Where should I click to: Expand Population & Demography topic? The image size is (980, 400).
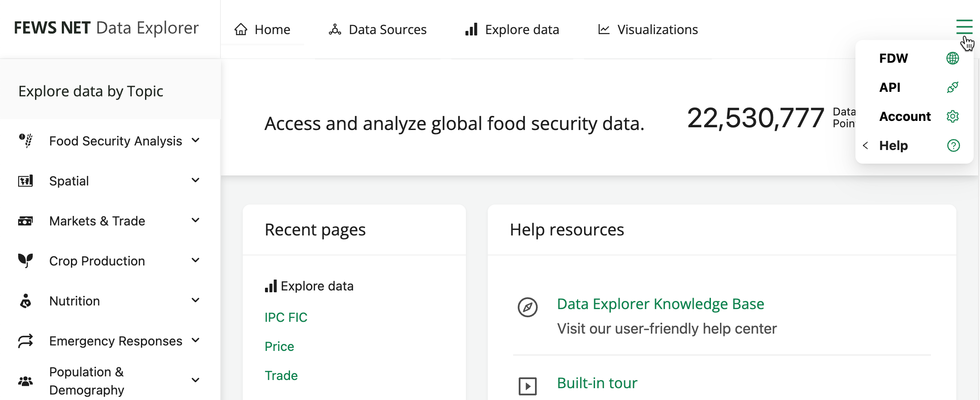195,380
